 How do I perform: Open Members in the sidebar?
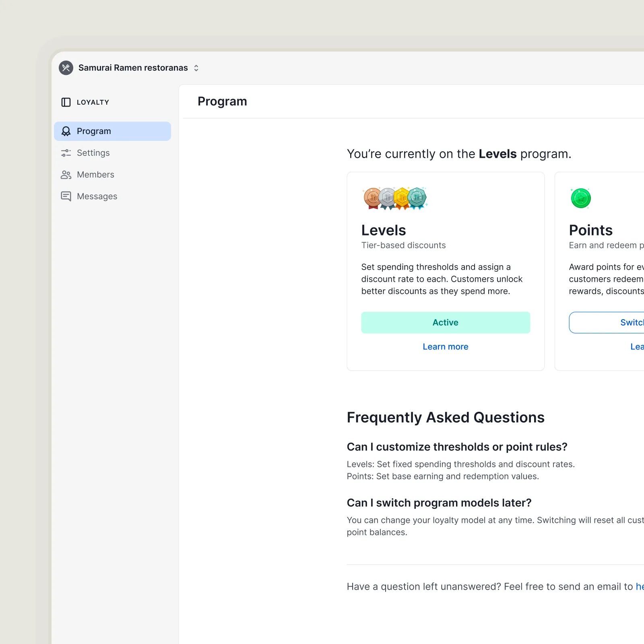pos(112,175)
